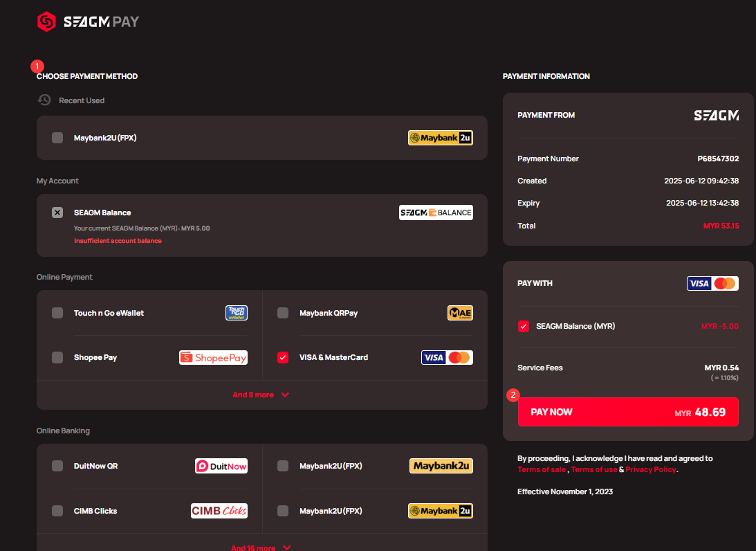Click the ShopeePay logo
Image resolution: width=756 pixels, height=551 pixels.
click(213, 357)
